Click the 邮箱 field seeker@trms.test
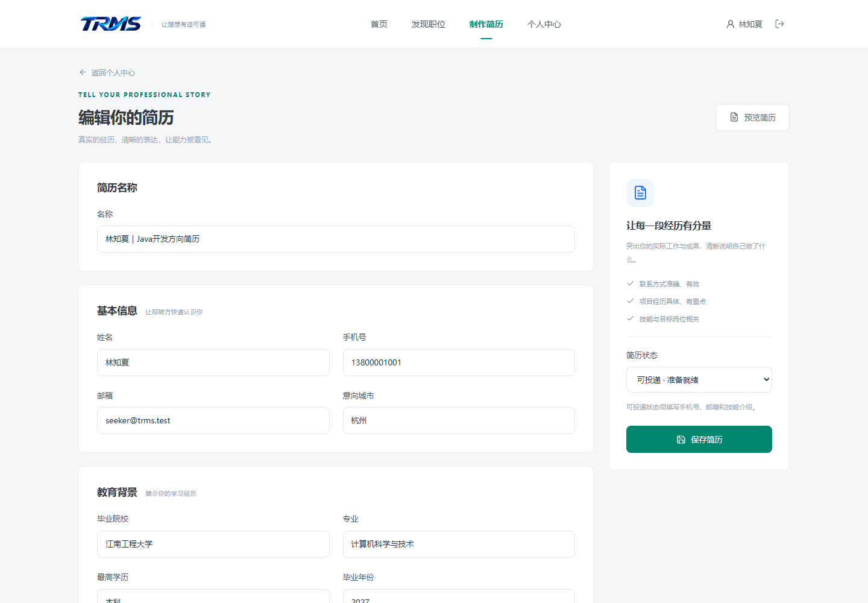868x603 pixels. click(x=213, y=420)
